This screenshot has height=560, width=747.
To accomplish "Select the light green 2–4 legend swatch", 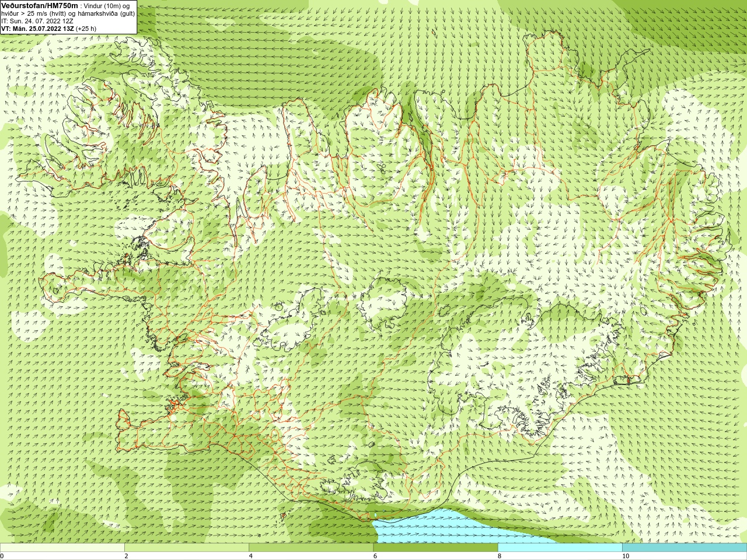I will point(187,548).
